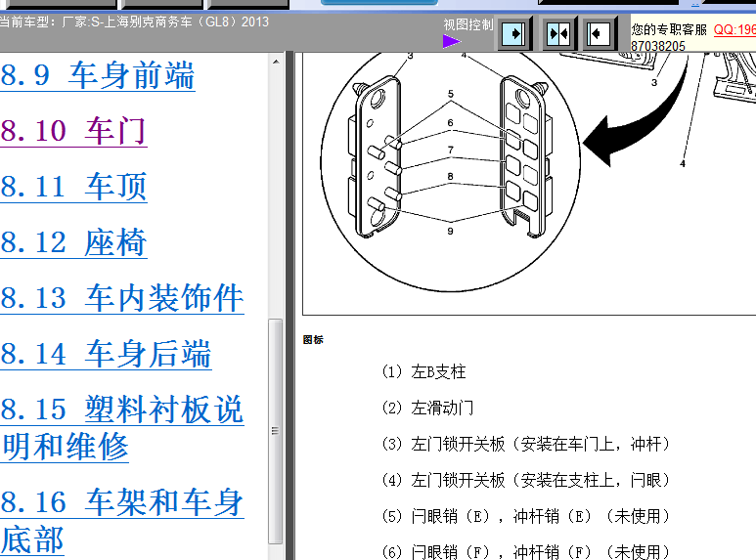Select the 8.13 车内装饰件 link
This screenshot has height=560, width=756.
(122, 298)
